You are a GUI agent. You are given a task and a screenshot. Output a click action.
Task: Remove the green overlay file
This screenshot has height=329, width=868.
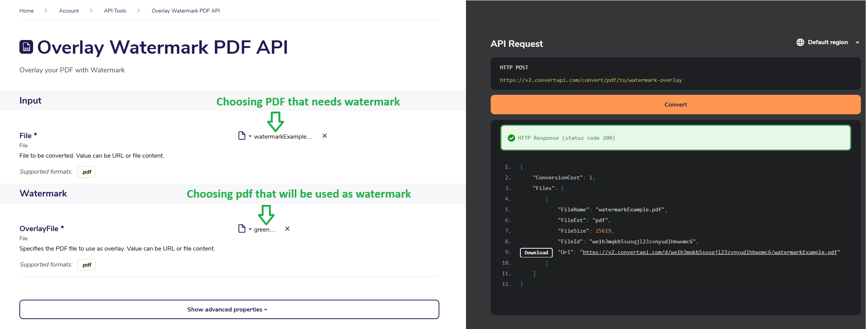(x=287, y=229)
